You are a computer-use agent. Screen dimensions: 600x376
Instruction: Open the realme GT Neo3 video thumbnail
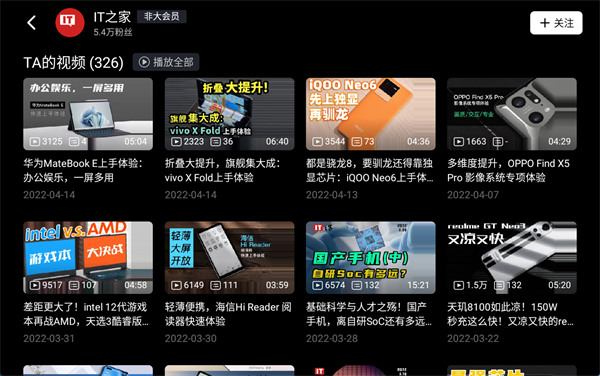click(512, 257)
